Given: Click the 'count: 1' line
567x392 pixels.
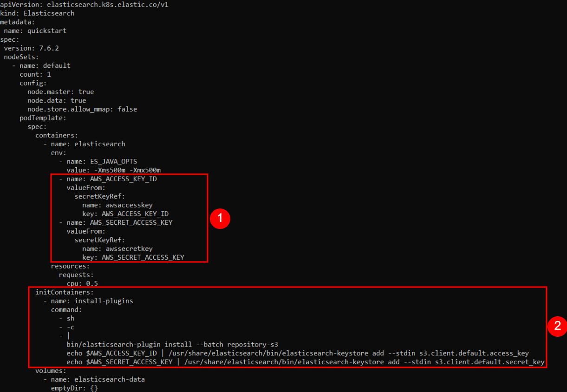Looking at the screenshot, I should [35, 74].
